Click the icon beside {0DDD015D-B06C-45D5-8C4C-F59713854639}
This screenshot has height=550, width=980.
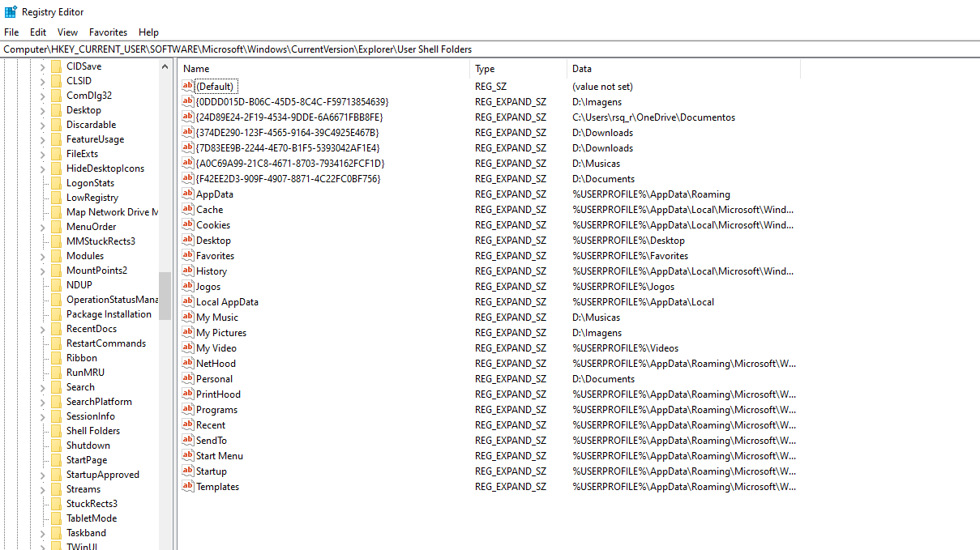pyautogui.click(x=188, y=101)
